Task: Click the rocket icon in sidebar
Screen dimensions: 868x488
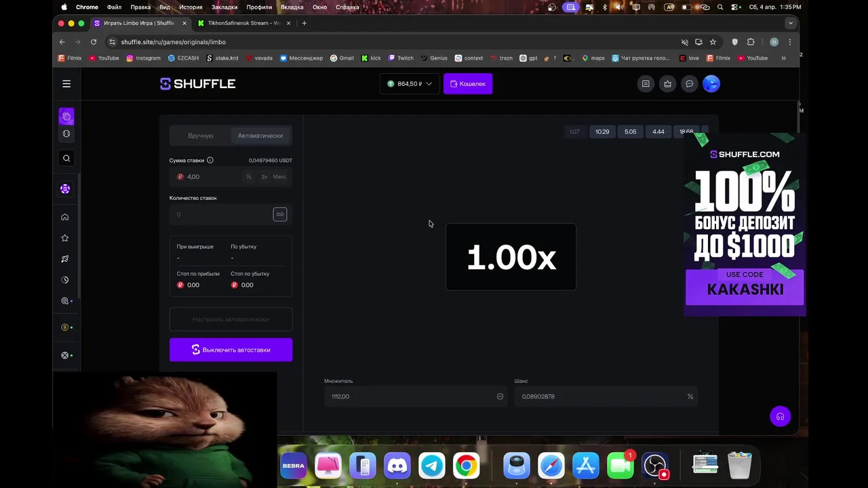Action: click(65, 259)
